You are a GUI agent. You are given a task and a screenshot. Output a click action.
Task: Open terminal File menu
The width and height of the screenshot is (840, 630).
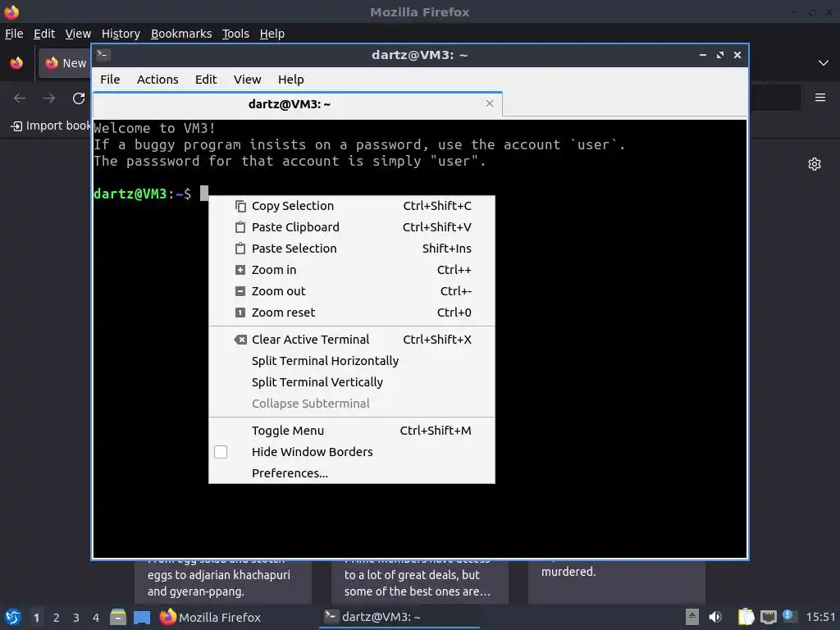coord(110,80)
